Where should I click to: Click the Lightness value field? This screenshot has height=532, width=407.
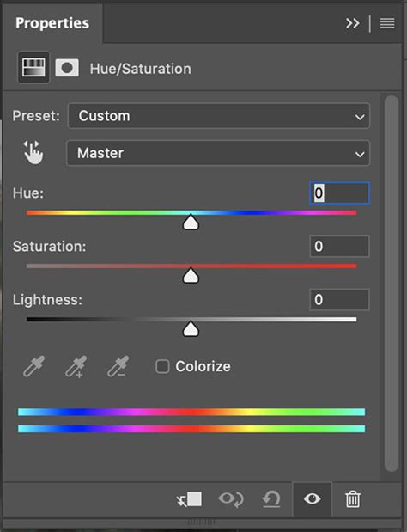(x=339, y=300)
